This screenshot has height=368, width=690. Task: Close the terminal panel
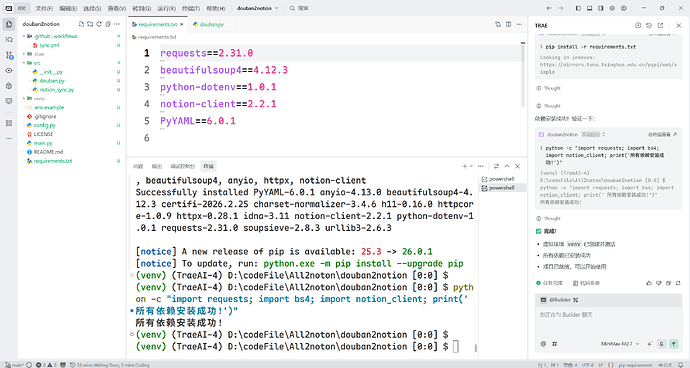[x=518, y=166]
